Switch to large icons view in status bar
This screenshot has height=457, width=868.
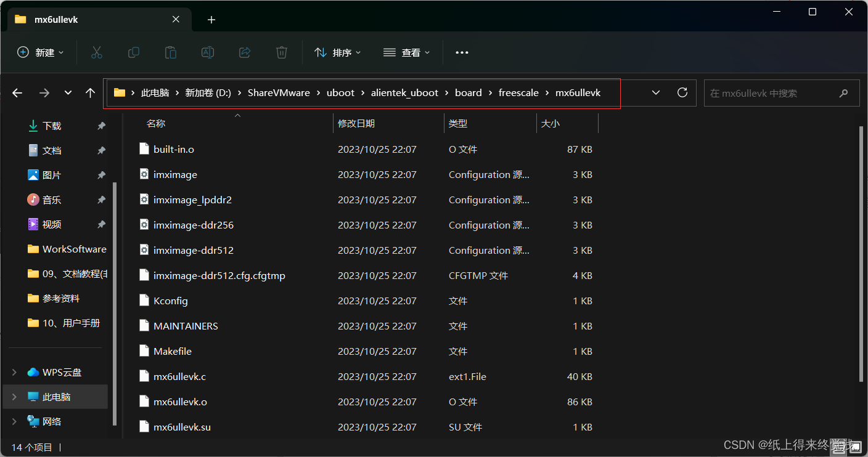coord(855,447)
